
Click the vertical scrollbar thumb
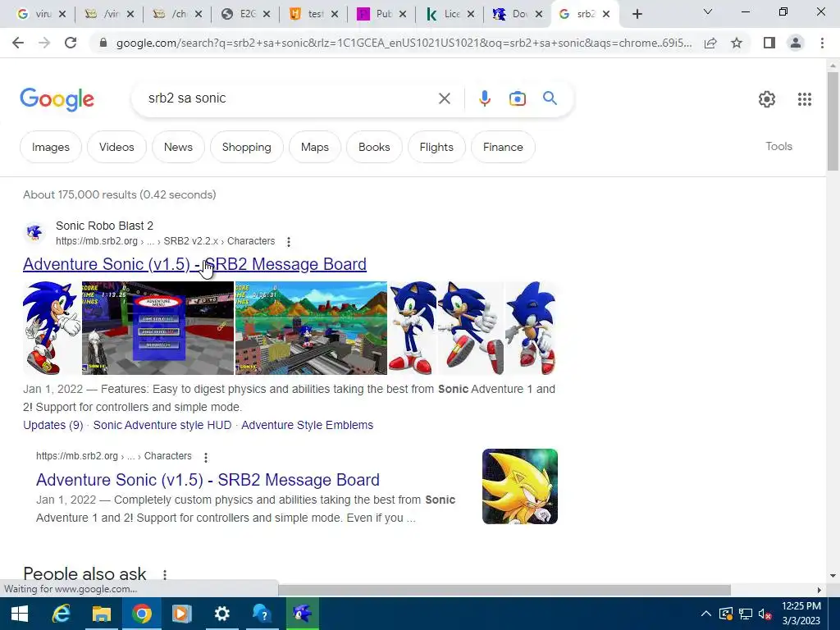[x=833, y=121]
